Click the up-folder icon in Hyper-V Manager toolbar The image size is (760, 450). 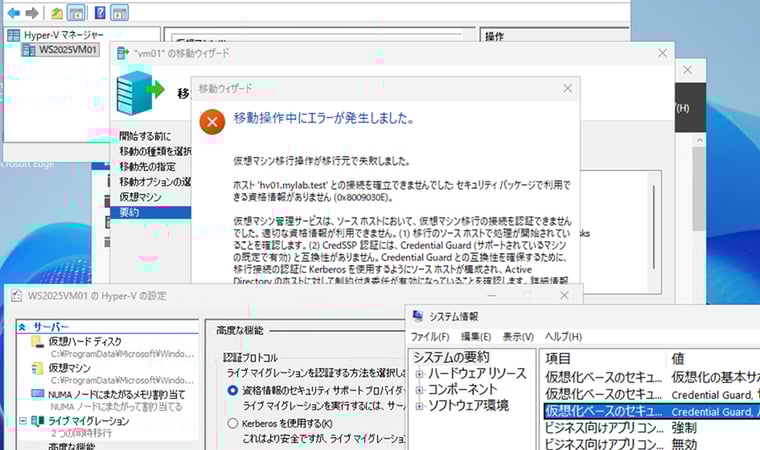pos(57,13)
